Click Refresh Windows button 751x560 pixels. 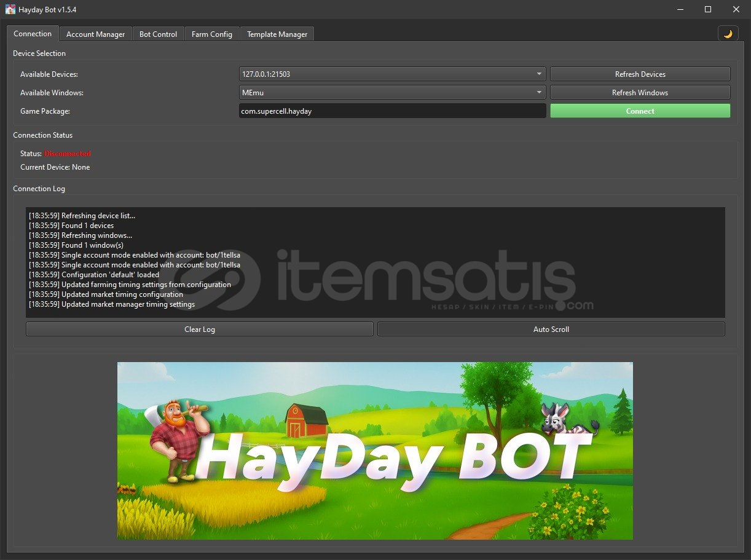[x=640, y=93]
